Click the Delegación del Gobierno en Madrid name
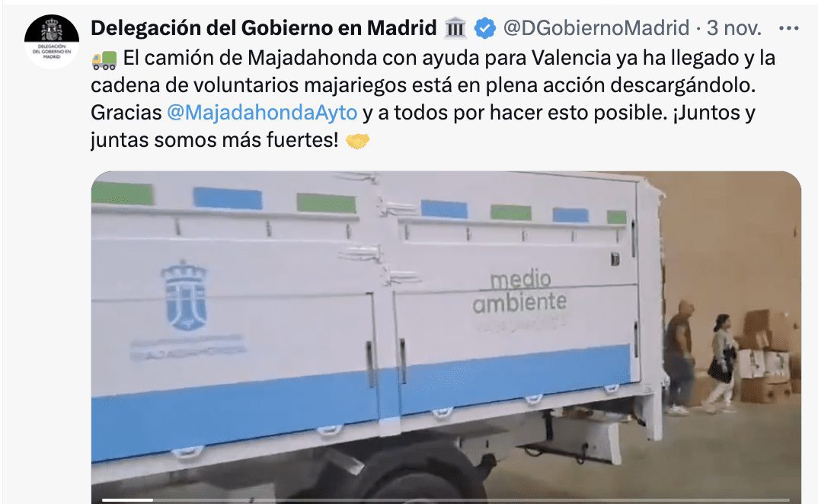Image resolution: width=818 pixels, height=504 pixels. tap(264, 27)
